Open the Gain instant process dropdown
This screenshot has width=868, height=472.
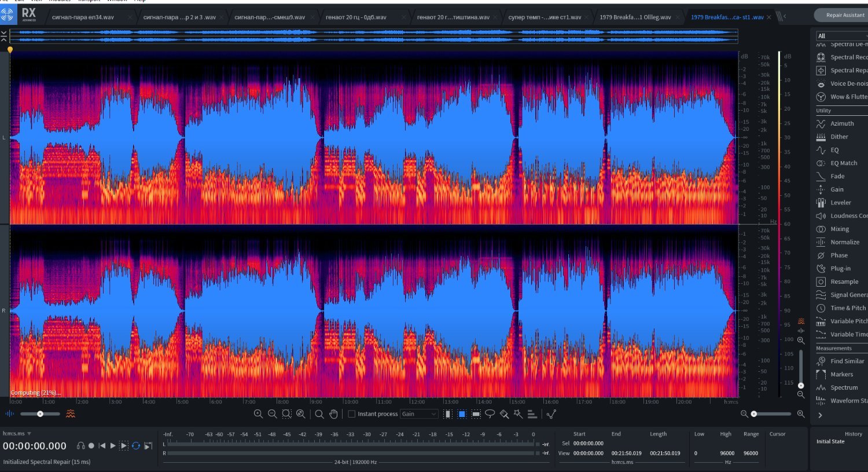tap(420, 414)
